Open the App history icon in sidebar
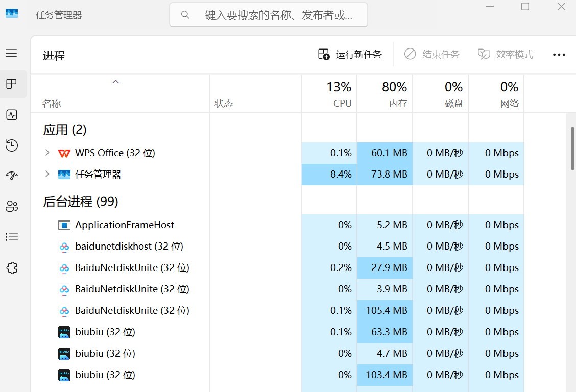Image resolution: width=576 pixels, height=392 pixels. (x=12, y=145)
